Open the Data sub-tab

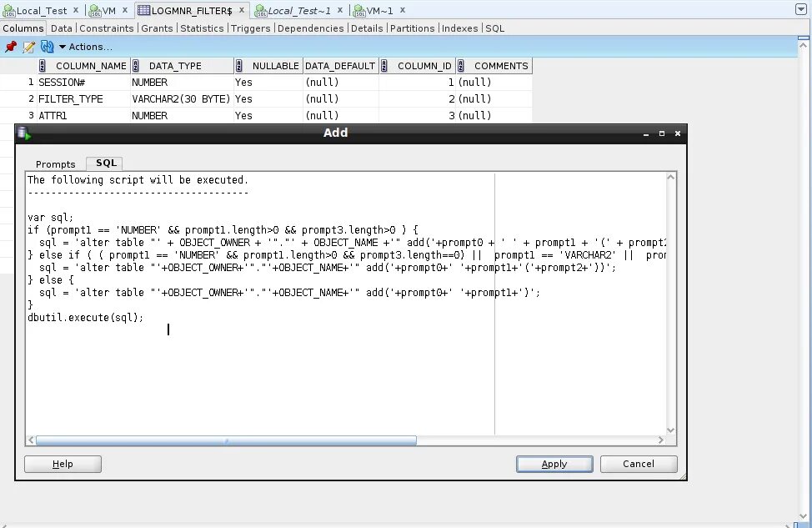tap(61, 28)
